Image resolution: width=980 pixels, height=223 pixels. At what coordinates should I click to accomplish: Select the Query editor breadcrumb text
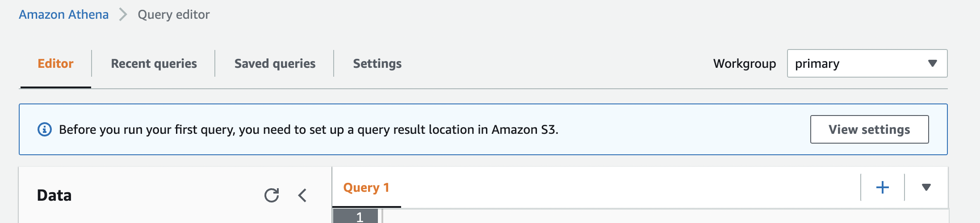(174, 15)
